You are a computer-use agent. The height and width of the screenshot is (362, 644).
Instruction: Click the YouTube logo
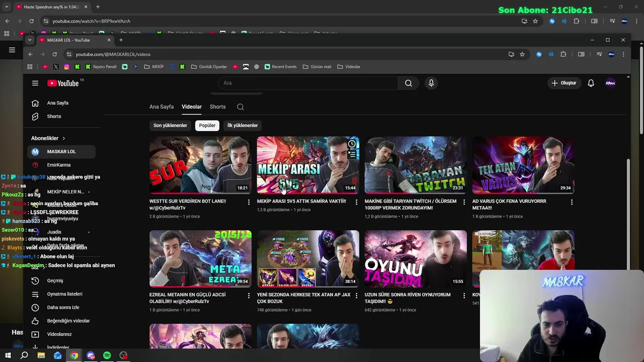[x=63, y=83]
